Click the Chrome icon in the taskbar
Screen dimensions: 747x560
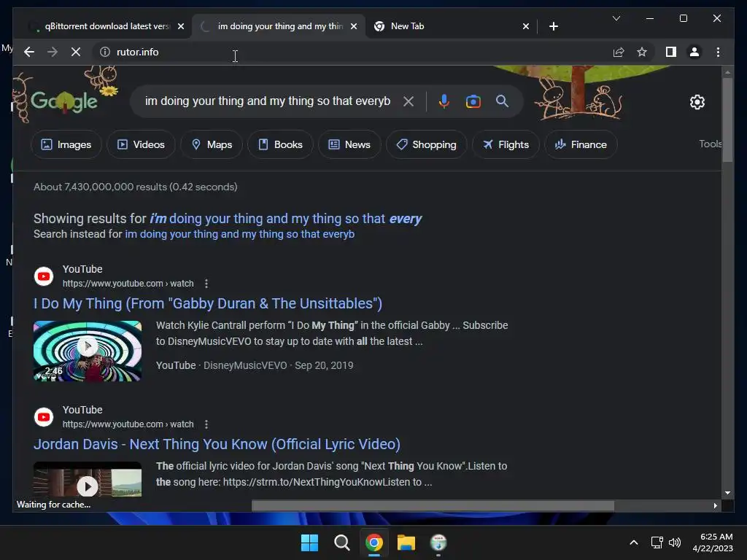[x=374, y=542]
